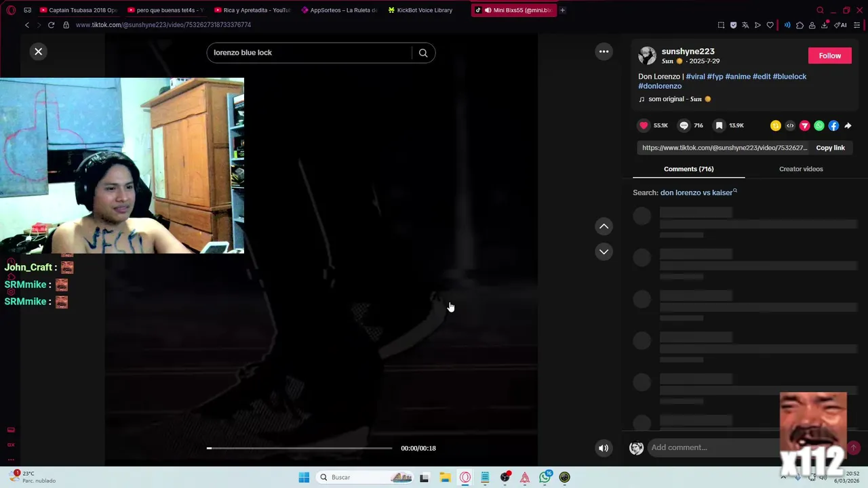
Task: Open the #fyp hashtag
Action: pos(715,77)
